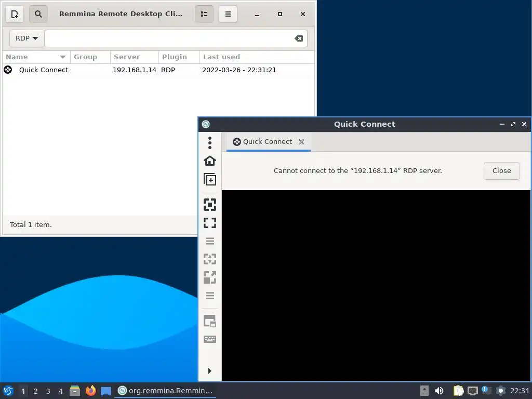Image resolution: width=532 pixels, height=399 pixels.
Task: Switch to workspace 4
Action: click(61, 391)
